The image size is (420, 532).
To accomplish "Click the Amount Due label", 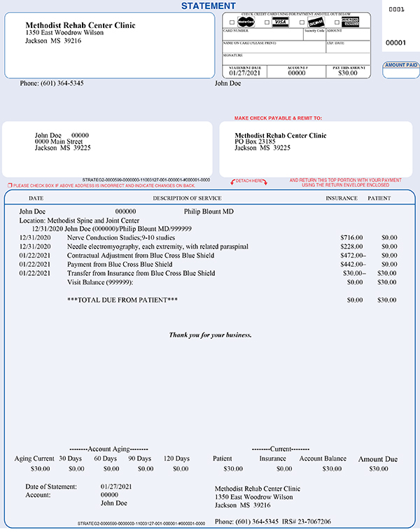I will tap(378, 459).
